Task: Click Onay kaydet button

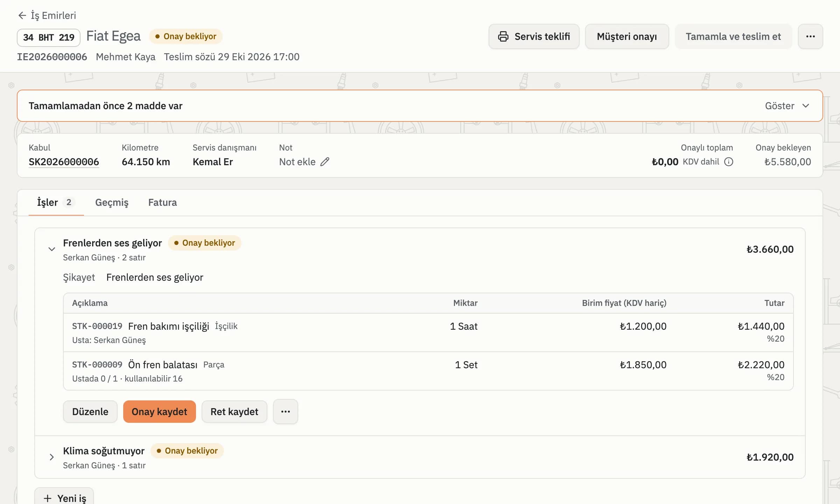Action: pos(160,412)
